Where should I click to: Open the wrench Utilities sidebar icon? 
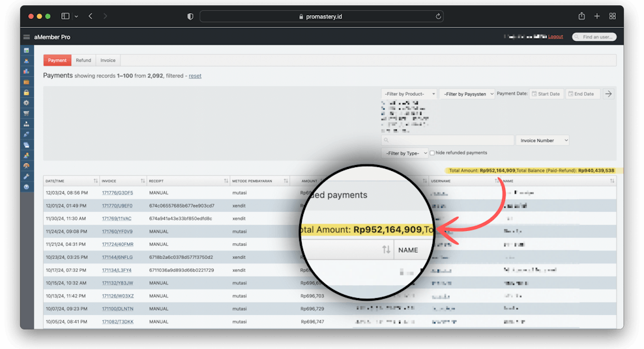pyautogui.click(x=26, y=176)
